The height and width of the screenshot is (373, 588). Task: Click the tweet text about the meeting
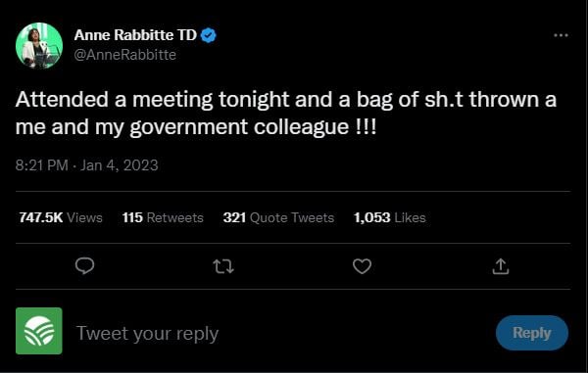286,114
